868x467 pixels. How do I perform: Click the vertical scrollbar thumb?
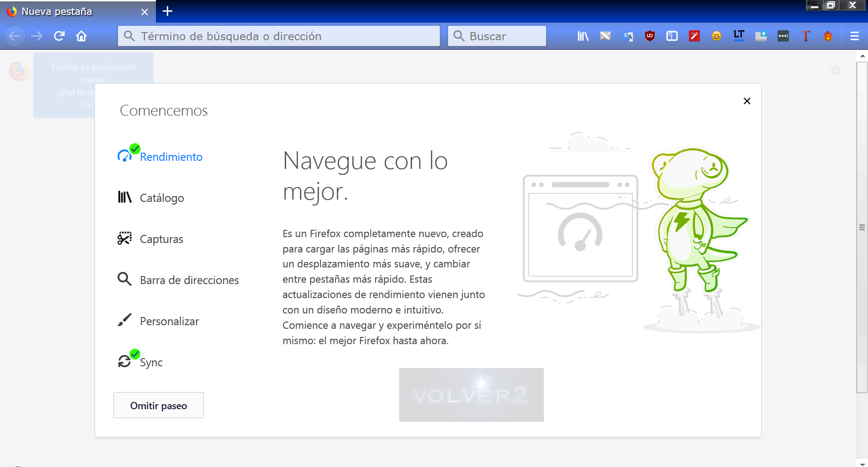(x=862, y=227)
